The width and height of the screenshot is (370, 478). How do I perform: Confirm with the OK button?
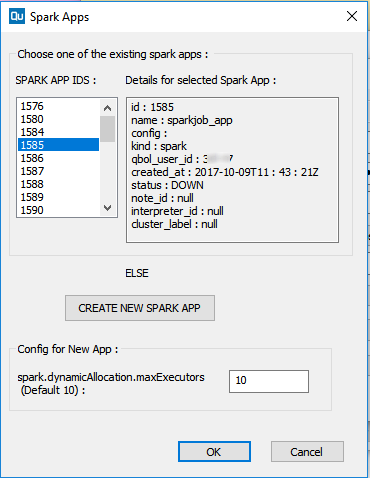(x=214, y=452)
